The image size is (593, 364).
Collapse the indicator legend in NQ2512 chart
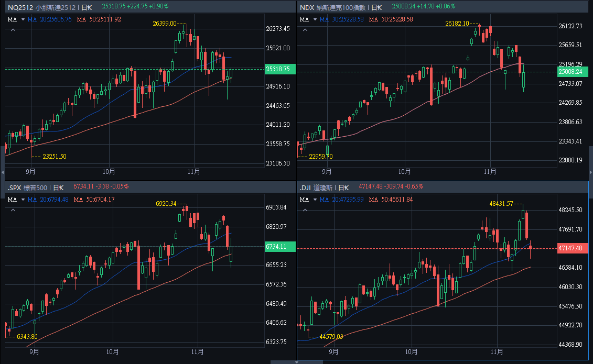click(x=13, y=30)
